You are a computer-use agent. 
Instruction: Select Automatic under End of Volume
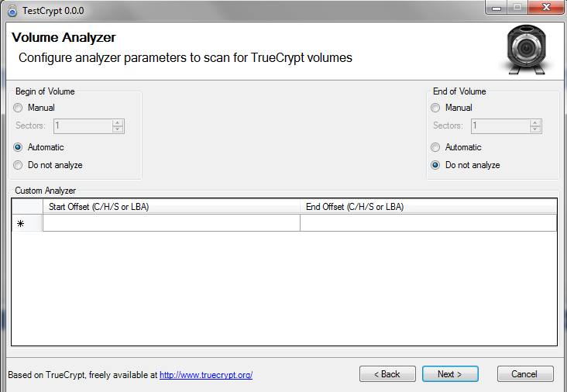pyautogui.click(x=435, y=147)
